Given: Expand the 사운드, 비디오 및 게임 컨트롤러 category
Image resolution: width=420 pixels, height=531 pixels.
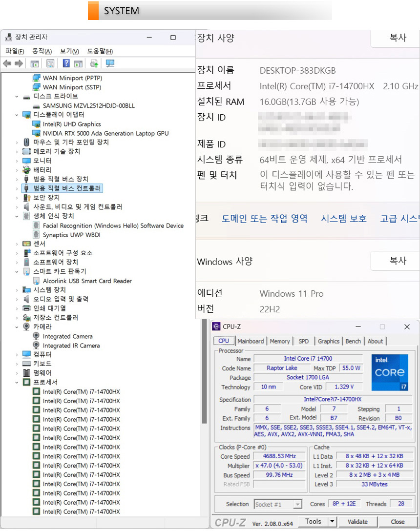Looking at the screenshot, I should [x=17, y=207].
